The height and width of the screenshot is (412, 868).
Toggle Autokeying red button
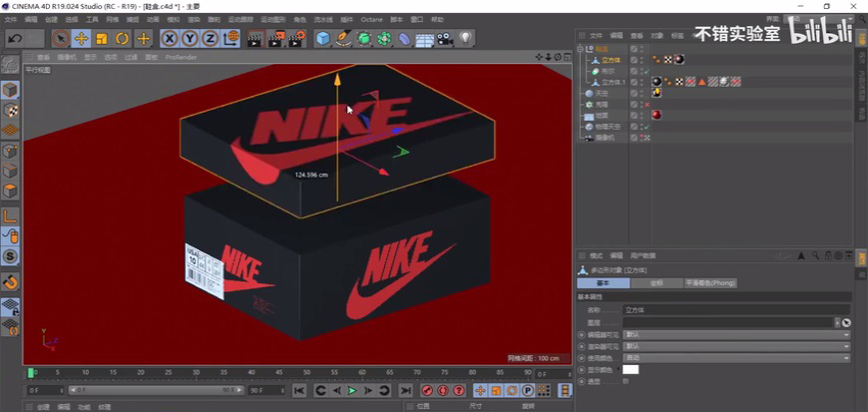coord(443,390)
